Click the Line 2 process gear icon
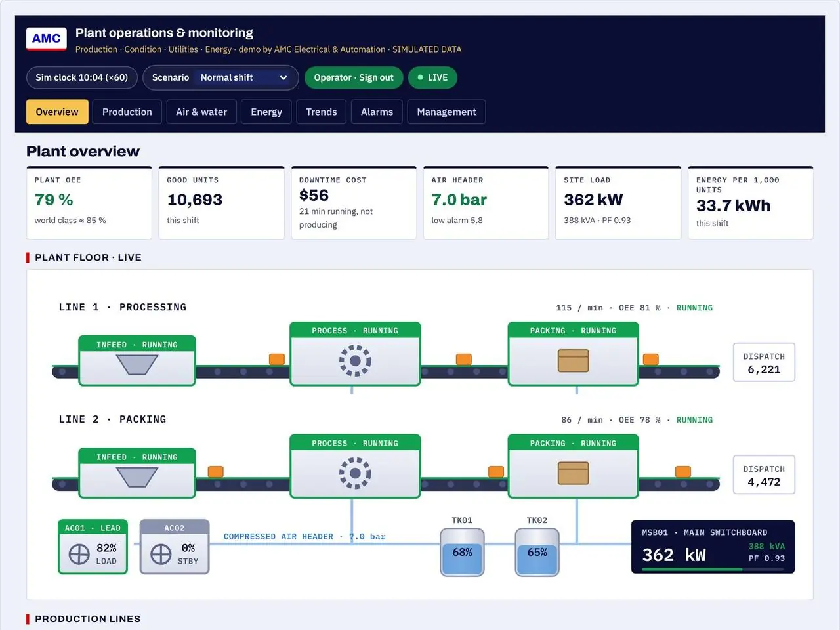This screenshot has width=840, height=630. 355,473
